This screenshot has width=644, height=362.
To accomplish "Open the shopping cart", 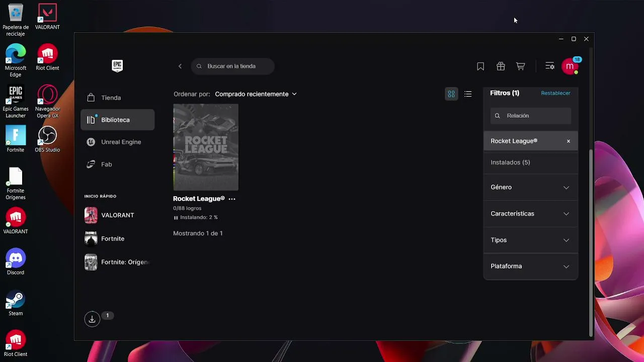I will [521, 66].
